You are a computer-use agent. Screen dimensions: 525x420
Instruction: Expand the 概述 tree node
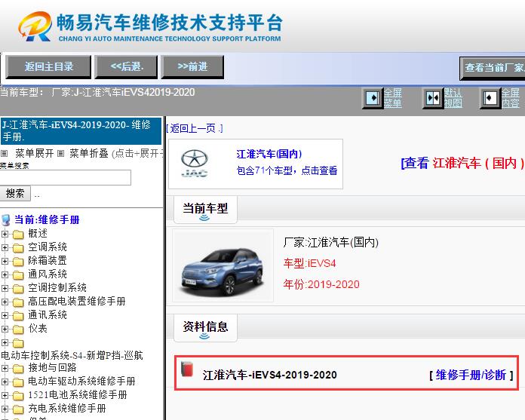pyautogui.click(x=5, y=234)
